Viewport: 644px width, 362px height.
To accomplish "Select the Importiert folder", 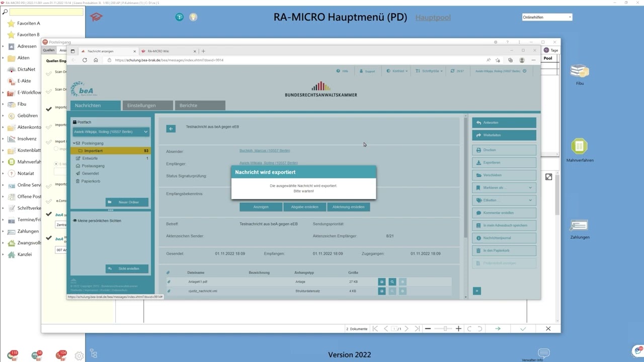I will click(x=110, y=151).
